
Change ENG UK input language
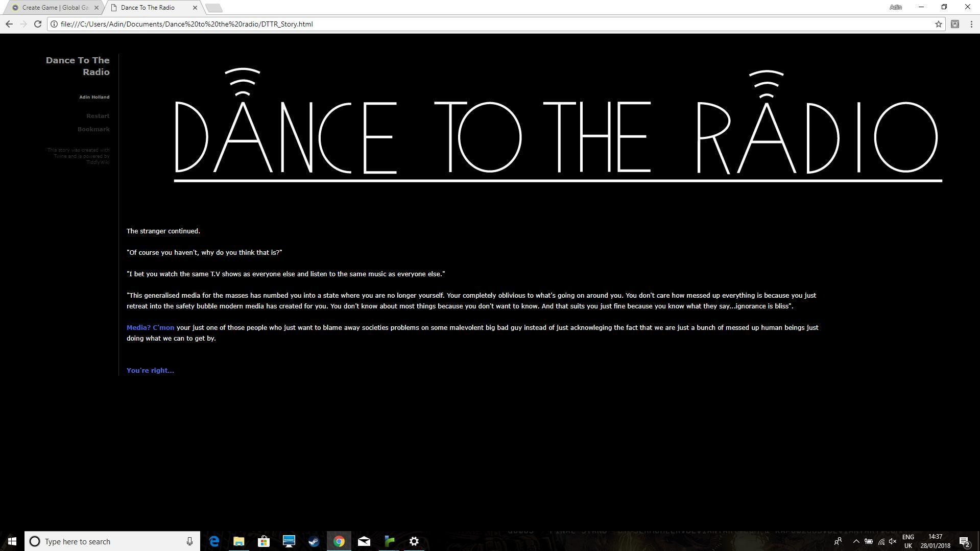pos(908,541)
